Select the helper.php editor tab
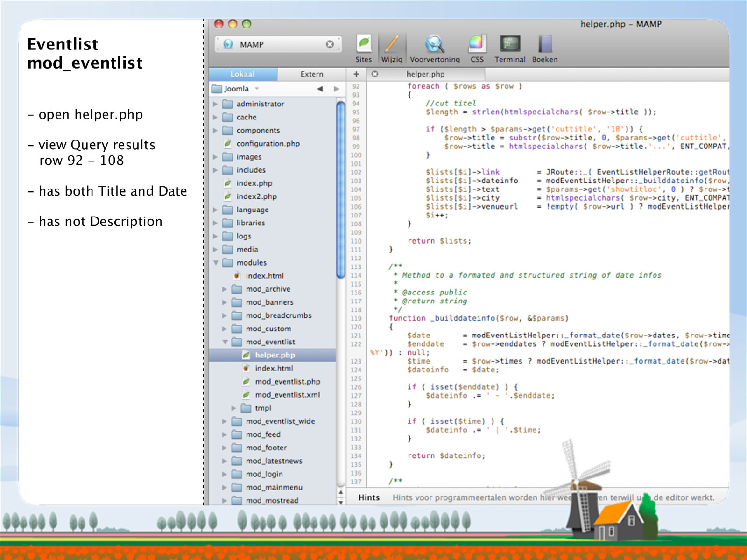Image resolution: width=747 pixels, height=560 pixels. point(425,74)
